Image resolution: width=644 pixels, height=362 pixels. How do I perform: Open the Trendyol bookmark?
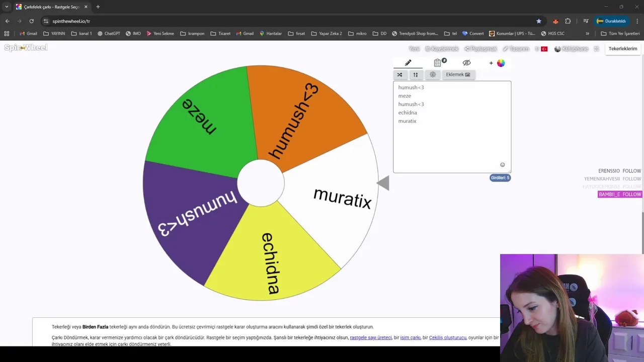pyautogui.click(x=415, y=34)
